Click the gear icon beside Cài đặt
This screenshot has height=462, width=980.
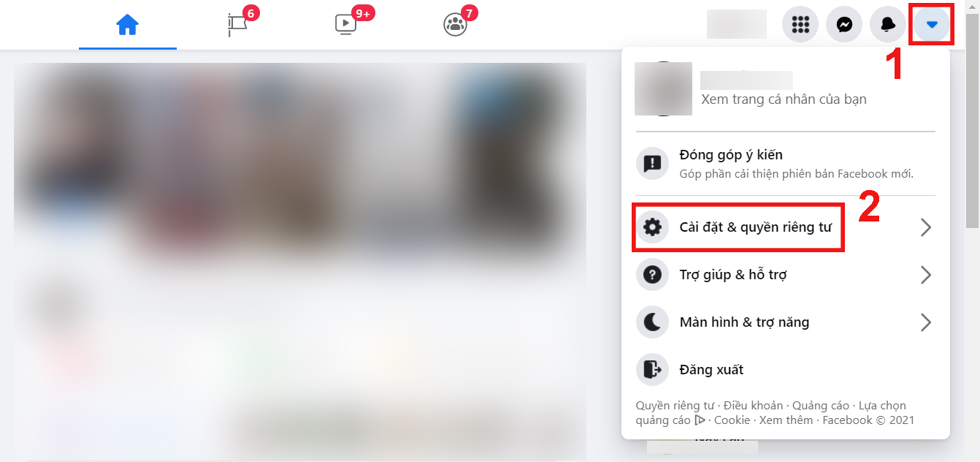652,227
